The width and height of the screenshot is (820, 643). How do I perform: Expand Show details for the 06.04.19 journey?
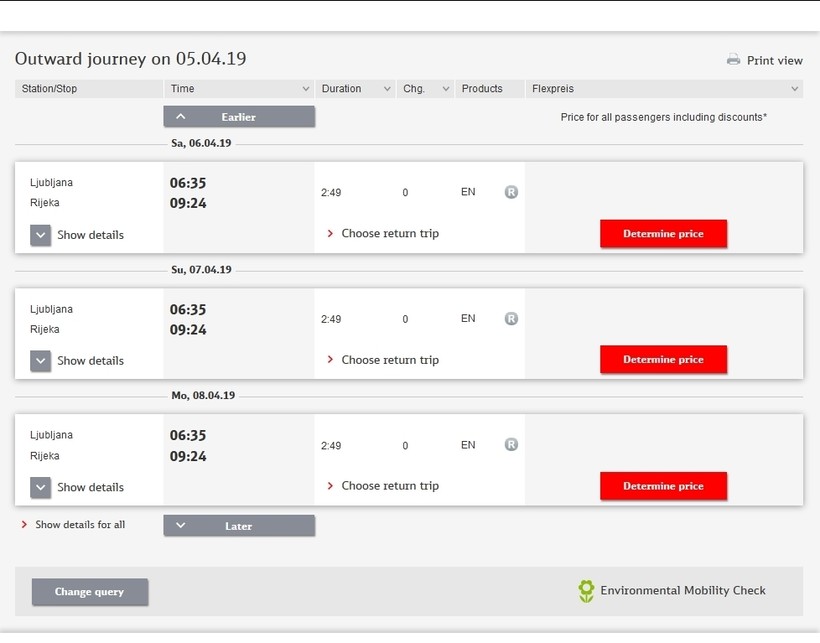click(40, 235)
